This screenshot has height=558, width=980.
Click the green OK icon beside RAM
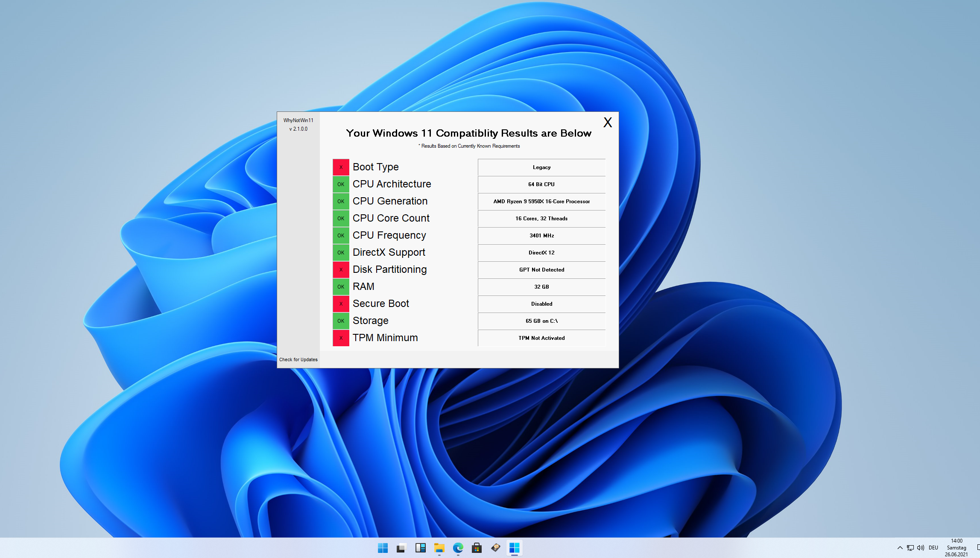tap(341, 286)
